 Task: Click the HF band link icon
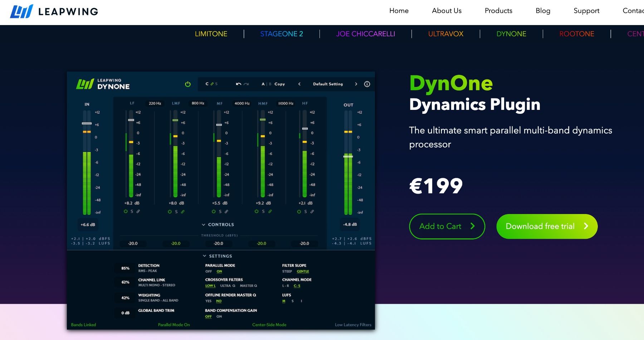tap(312, 212)
